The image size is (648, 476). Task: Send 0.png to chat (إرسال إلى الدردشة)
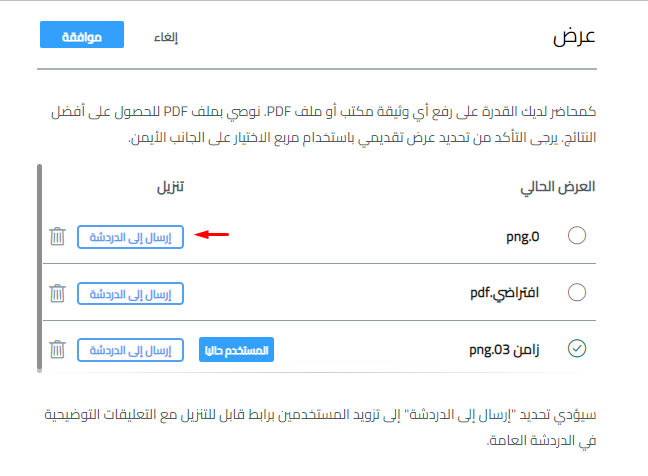tap(130, 237)
